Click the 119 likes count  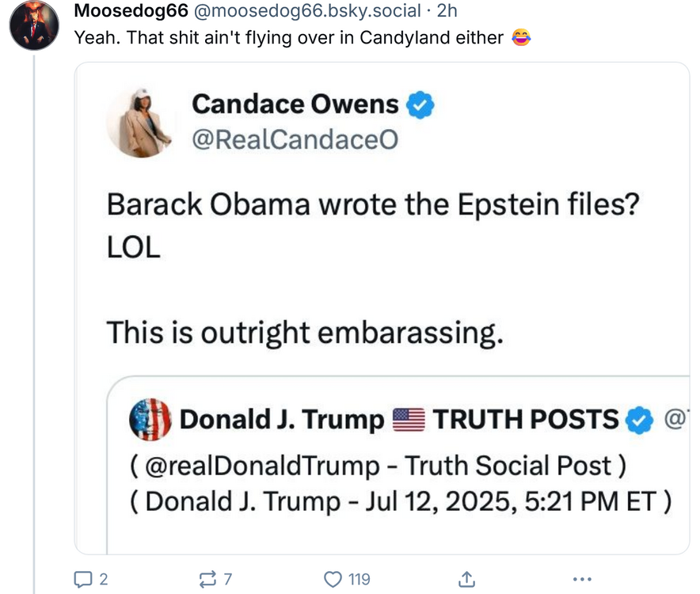coord(359,579)
